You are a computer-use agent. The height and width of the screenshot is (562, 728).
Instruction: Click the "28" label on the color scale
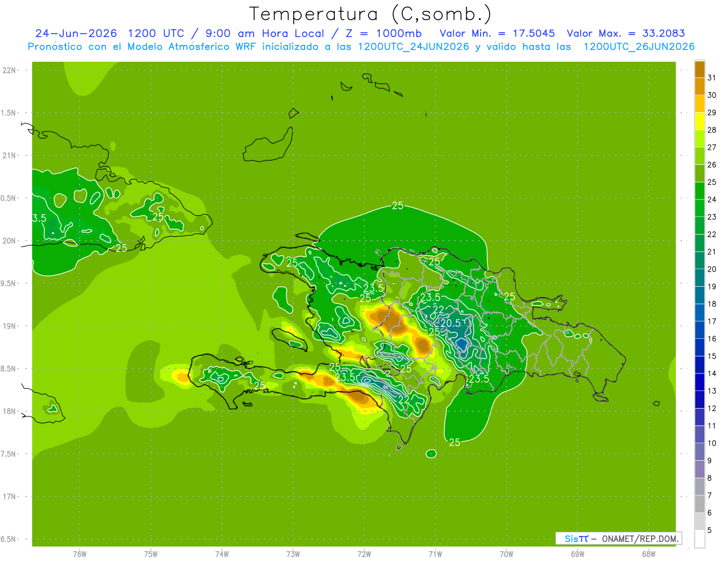pyautogui.click(x=712, y=130)
